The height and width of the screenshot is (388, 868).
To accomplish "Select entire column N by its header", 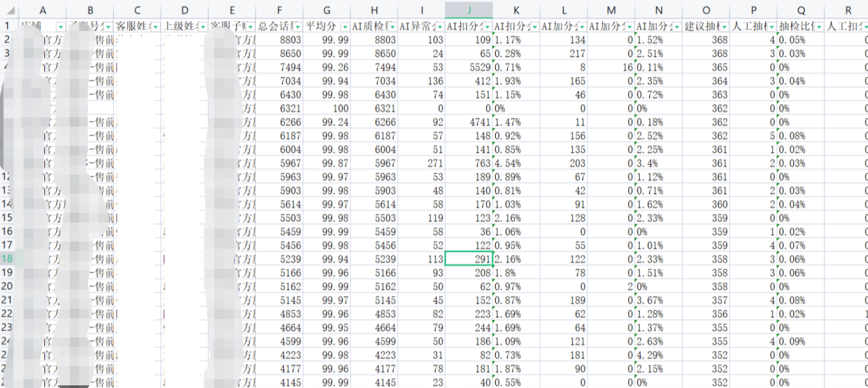I will click(658, 10).
